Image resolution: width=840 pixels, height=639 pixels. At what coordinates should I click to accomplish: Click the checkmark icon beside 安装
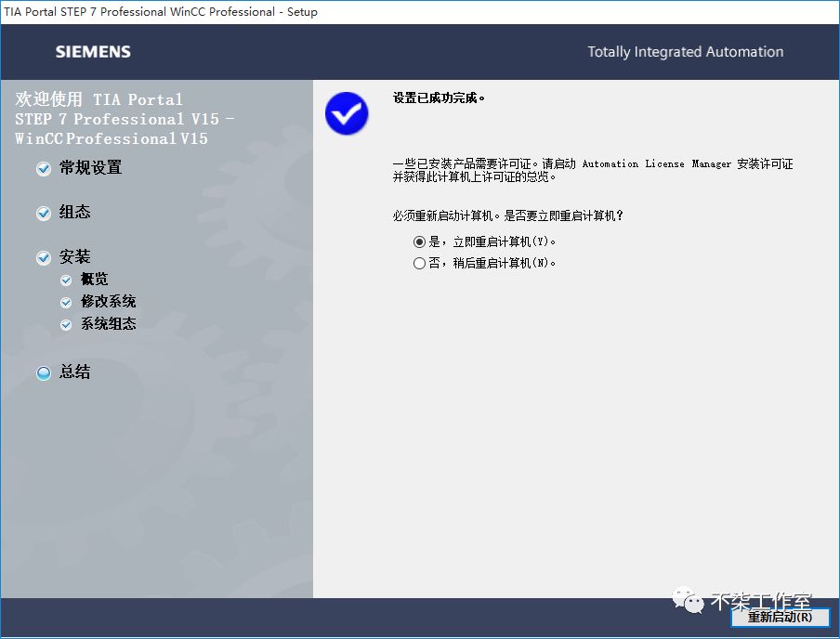(44, 257)
